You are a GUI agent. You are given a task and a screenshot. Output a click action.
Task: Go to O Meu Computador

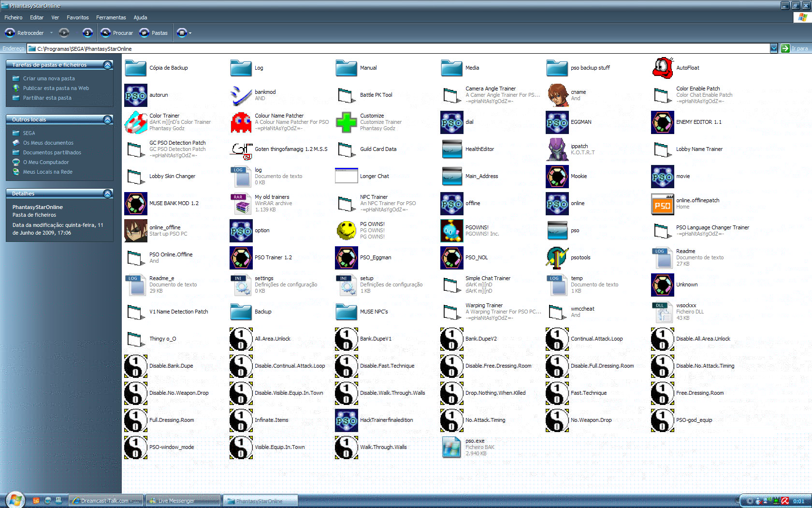tap(46, 162)
